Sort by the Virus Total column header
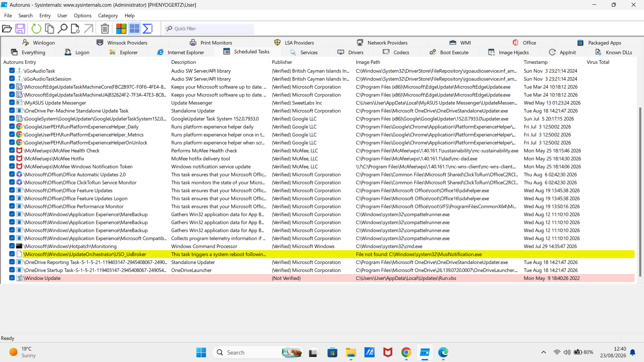This screenshot has height=362, width=644. coord(609,62)
